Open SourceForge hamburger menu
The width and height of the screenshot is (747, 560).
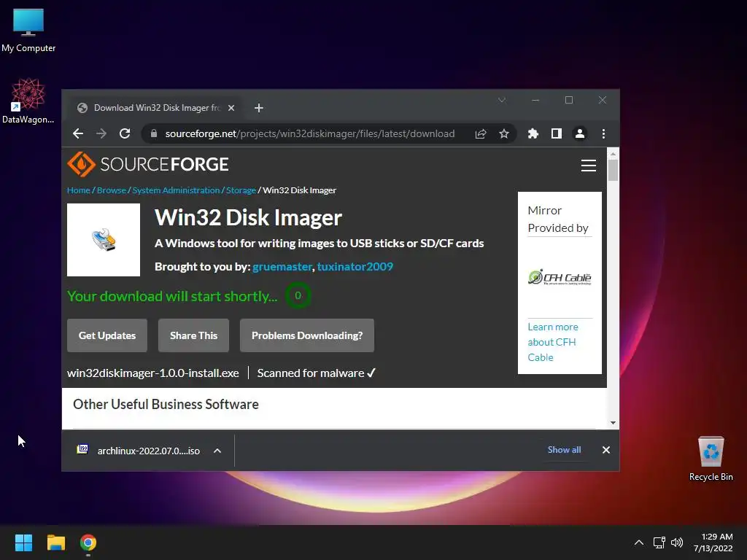(589, 166)
